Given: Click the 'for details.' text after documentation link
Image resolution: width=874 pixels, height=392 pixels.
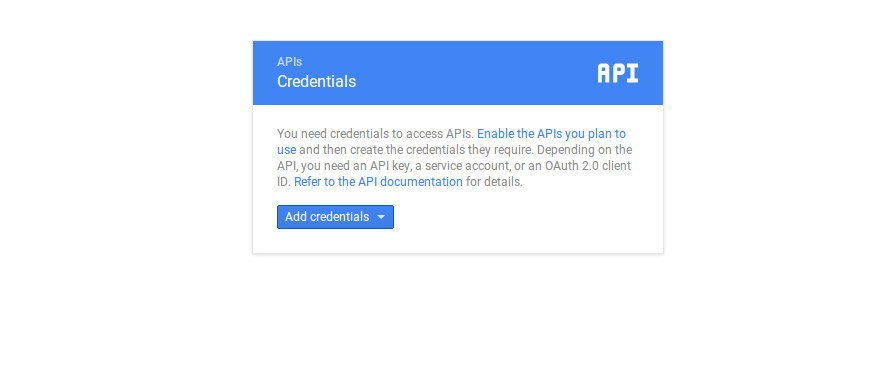Looking at the screenshot, I should [x=494, y=182].
